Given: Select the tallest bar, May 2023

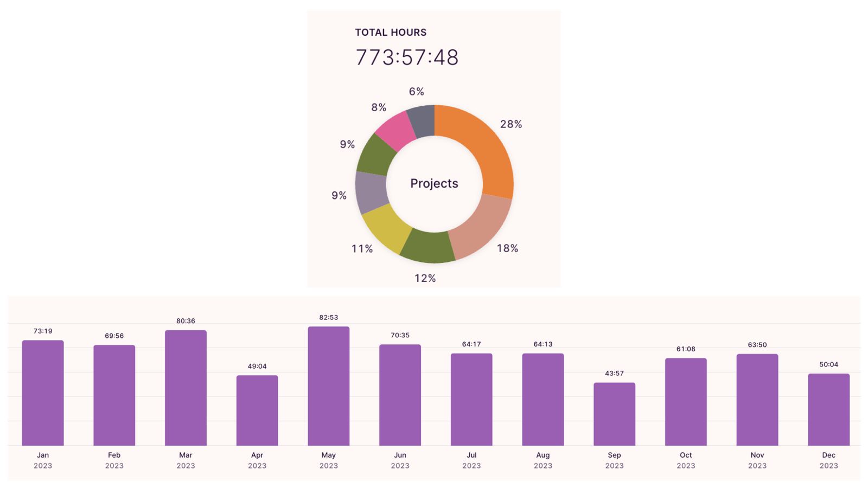Looking at the screenshot, I should [329, 386].
